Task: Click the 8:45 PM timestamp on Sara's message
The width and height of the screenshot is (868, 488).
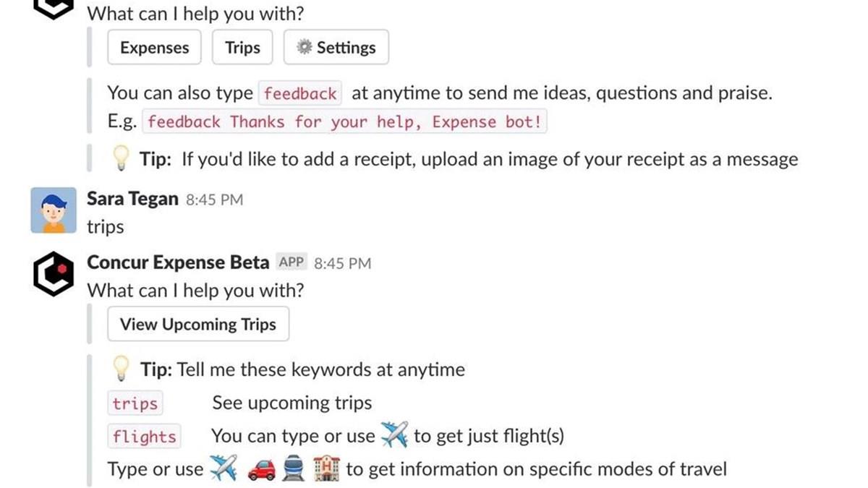Action: (x=214, y=200)
